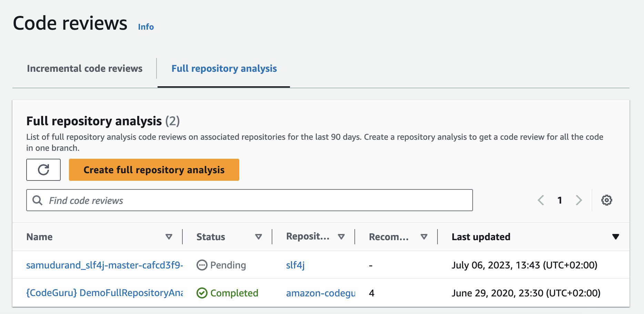Open the slf4j repository link

(x=295, y=265)
